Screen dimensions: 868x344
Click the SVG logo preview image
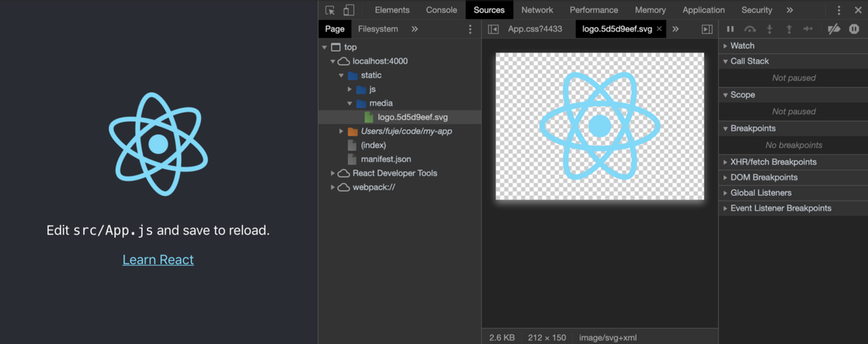click(x=600, y=126)
